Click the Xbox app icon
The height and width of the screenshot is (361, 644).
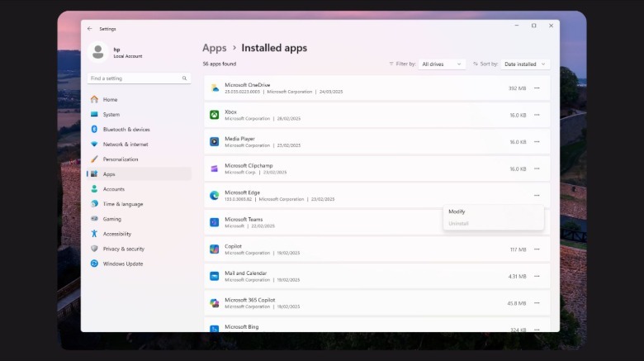coord(215,115)
